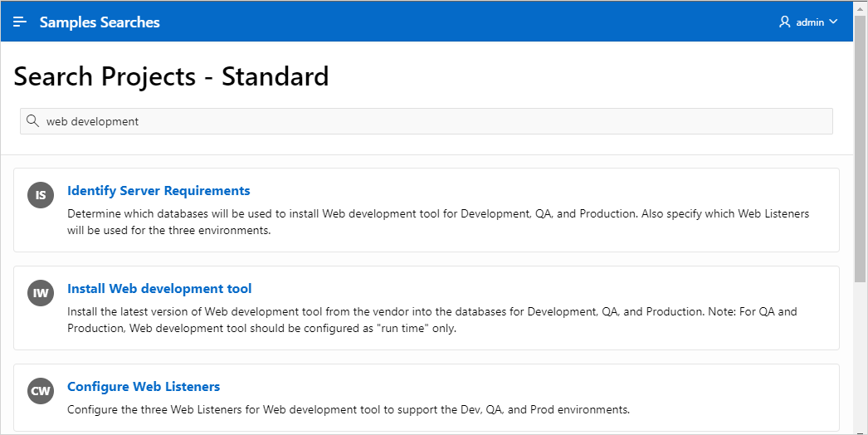This screenshot has width=868, height=435.
Task: Click the Search Projects - Standard heading
Action: (x=172, y=76)
